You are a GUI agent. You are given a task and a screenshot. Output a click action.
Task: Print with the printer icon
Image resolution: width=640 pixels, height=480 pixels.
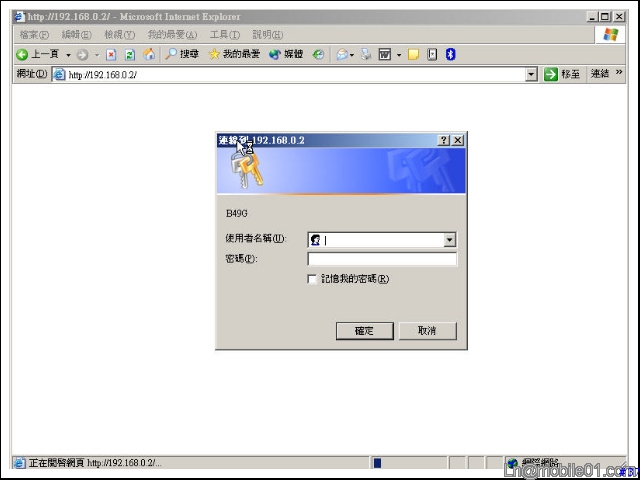(366, 54)
